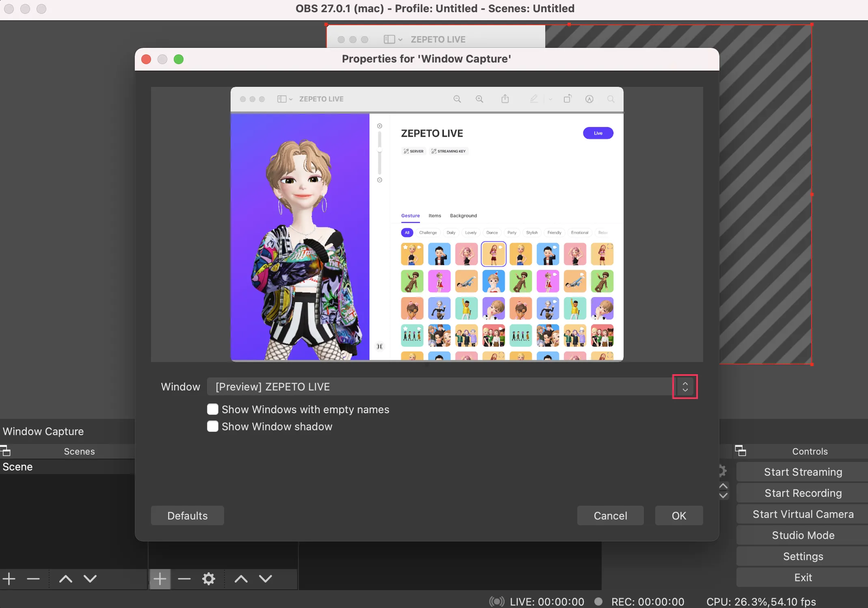Move the source down in the list
Screen dimensions: 868x608
click(x=266, y=579)
